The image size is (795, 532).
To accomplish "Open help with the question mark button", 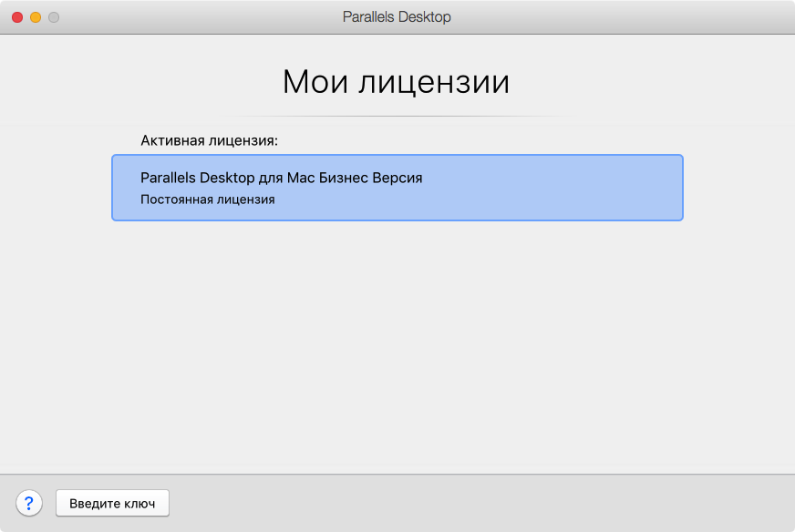I will pyautogui.click(x=29, y=503).
